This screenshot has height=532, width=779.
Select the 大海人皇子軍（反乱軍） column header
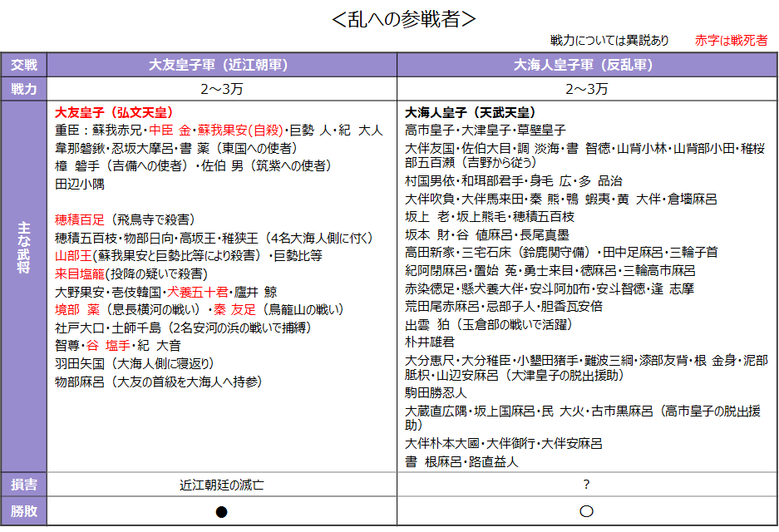coord(587,65)
